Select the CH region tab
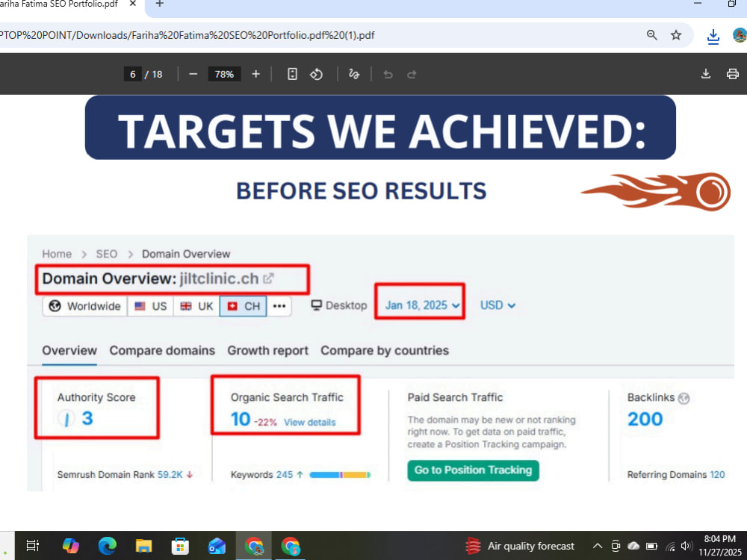The height and width of the screenshot is (560, 747). click(243, 305)
